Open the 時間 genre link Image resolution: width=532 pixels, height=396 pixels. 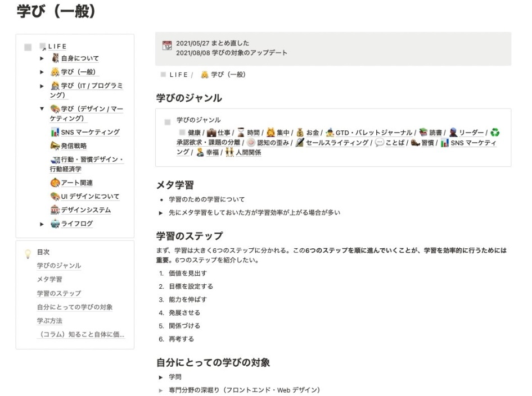(x=254, y=133)
